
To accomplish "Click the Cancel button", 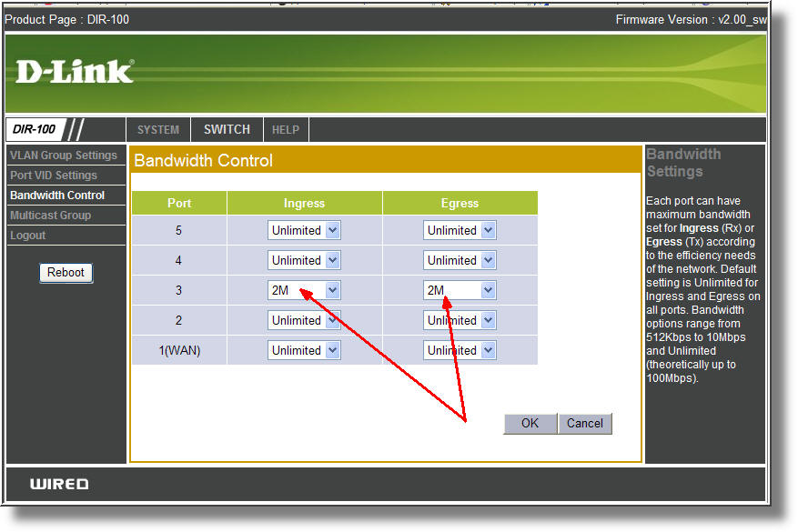I will click(585, 423).
